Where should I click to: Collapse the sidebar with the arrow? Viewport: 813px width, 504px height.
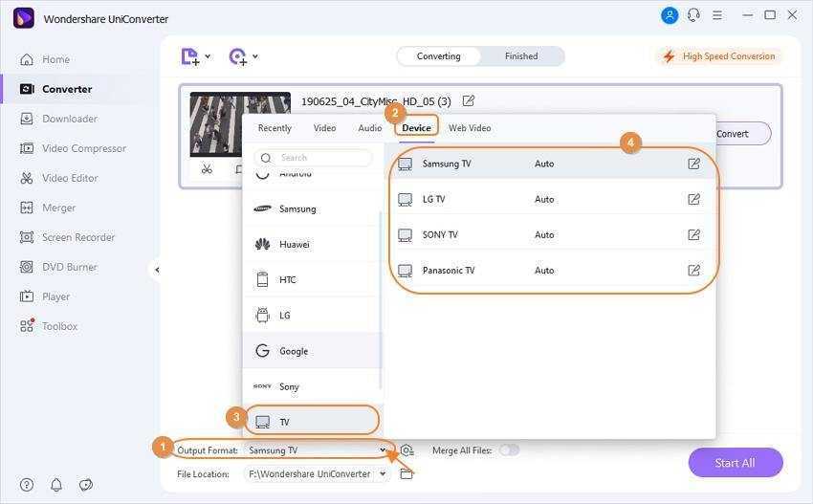(x=157, y=270)
